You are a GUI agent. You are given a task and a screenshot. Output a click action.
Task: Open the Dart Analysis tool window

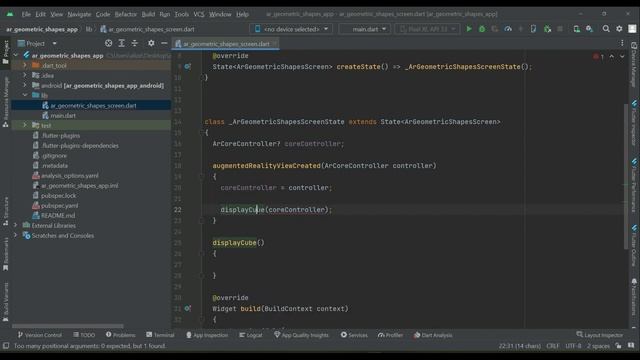tap(433, 335)
